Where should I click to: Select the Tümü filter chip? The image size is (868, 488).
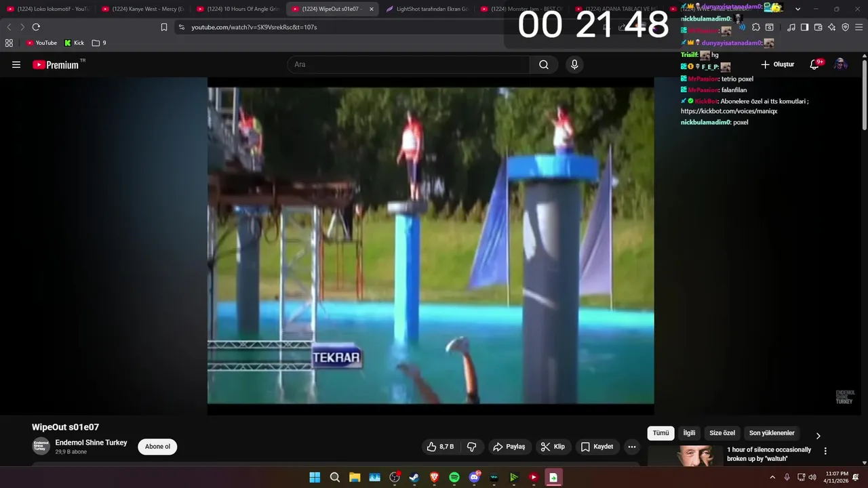point(660,433)
